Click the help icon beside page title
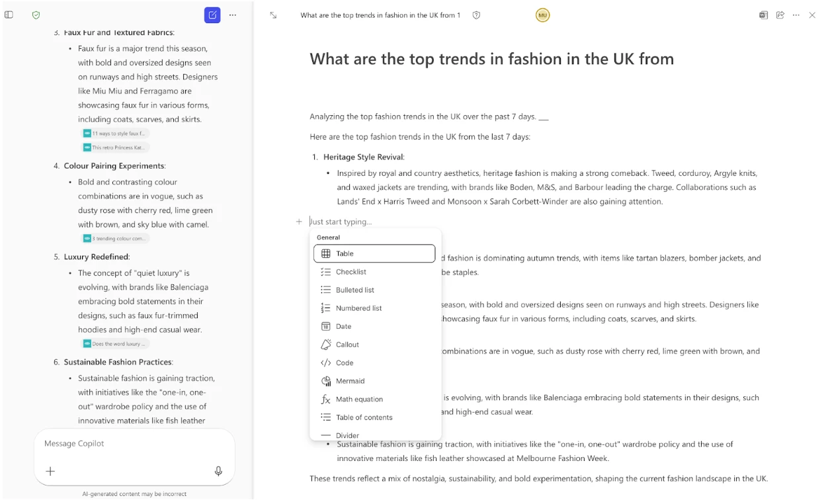The width and height of the screenshot is (828, 504). tap(476, 15)
